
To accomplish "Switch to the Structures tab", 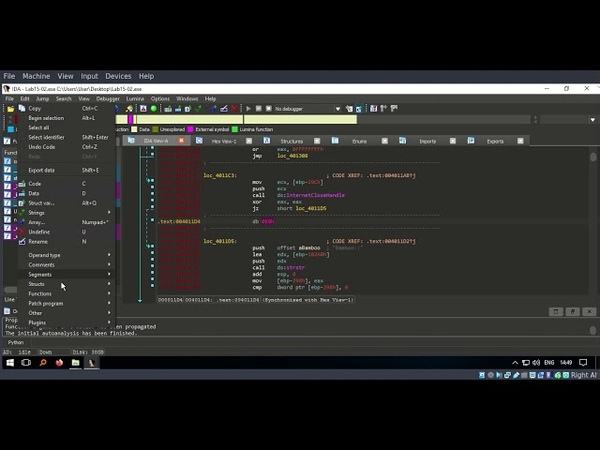I will [x=292, y=141].
